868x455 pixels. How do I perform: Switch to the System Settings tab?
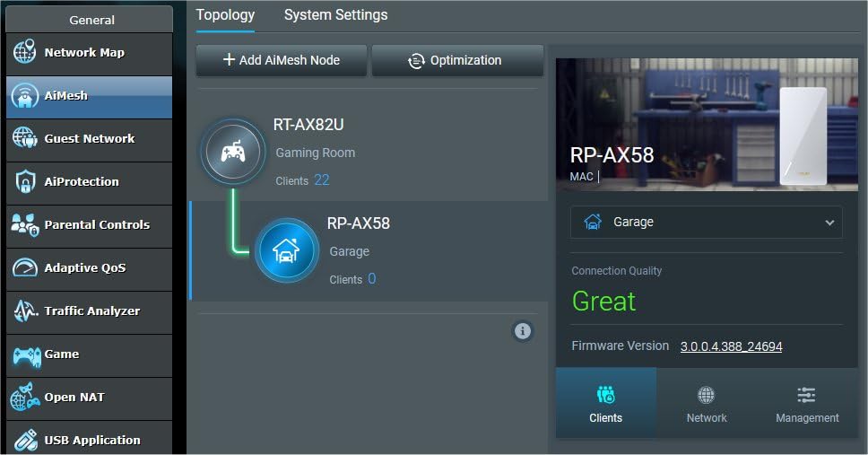tap(335, 15)
